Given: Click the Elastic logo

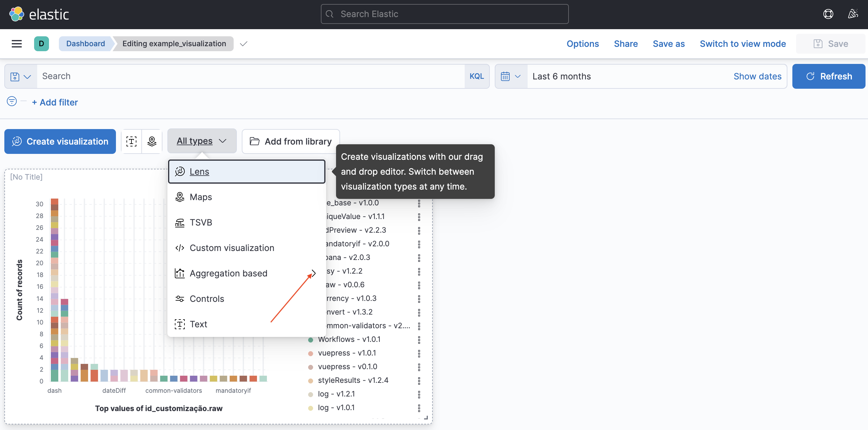Looking at the screenshot, I should 39,14.
